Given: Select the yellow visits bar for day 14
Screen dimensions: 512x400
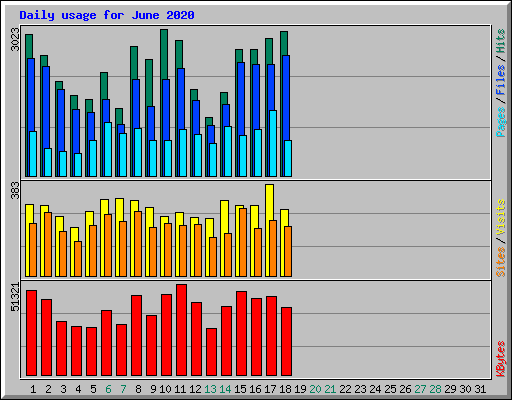Looking at the screenshot, I should 225,217.
